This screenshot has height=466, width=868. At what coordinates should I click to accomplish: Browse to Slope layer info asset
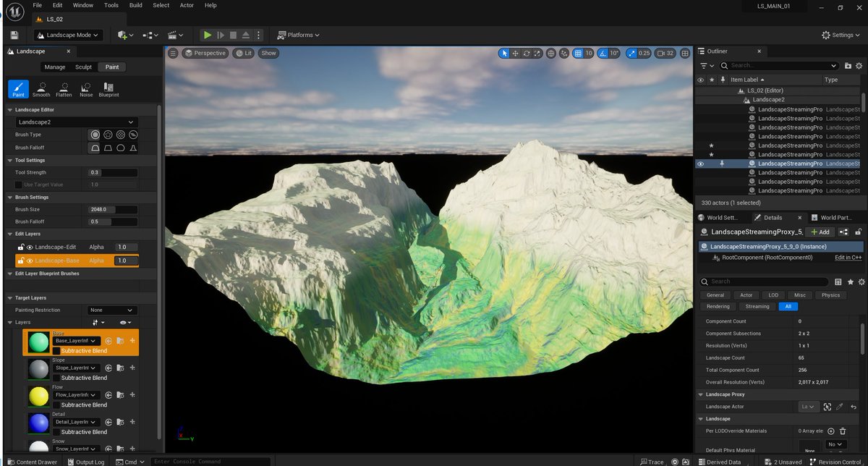pyautogui.click(x=120, y=368)
